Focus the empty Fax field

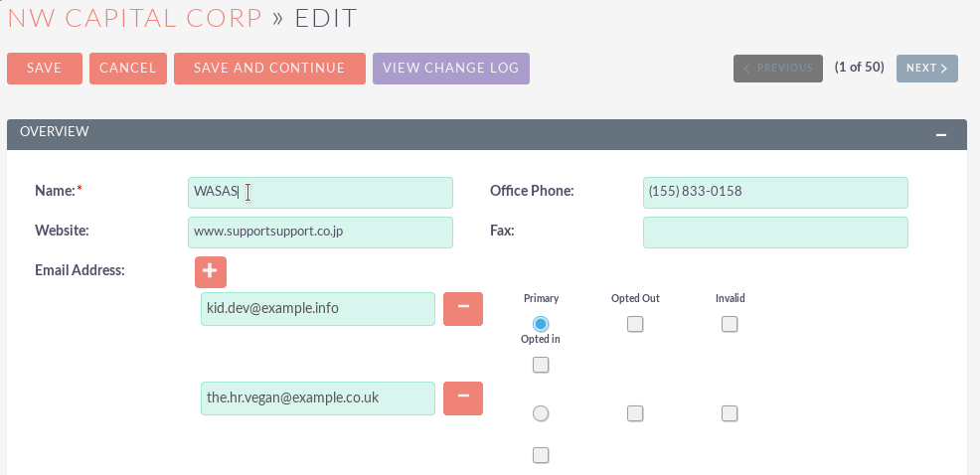[x=775, y=232]
